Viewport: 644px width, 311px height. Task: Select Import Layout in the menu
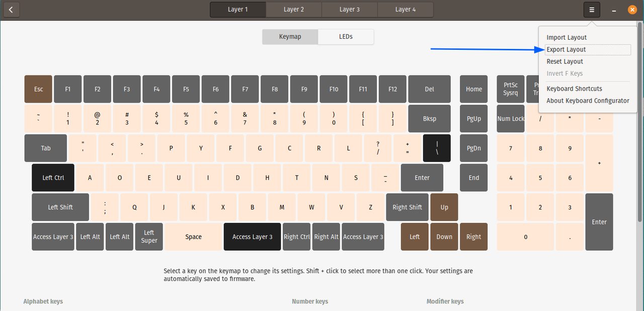(567, 37)
